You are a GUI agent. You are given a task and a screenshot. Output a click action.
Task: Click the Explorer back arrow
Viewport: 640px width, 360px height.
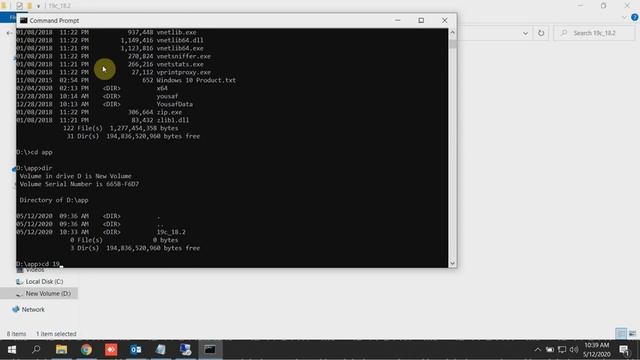pyautogui.click(x=9, y=33)
